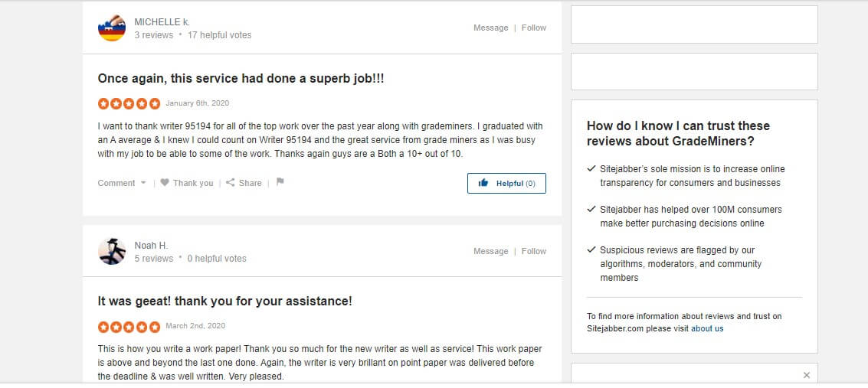The image size is (868, 388).
Task: Click the Noah H. username
Action: tap(151, 246)
